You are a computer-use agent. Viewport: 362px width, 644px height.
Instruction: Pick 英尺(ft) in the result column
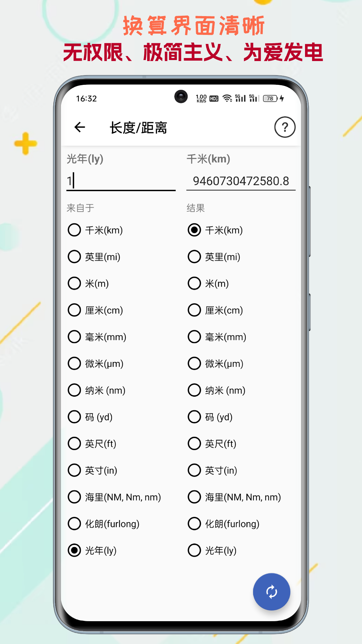tap(194, 444)
